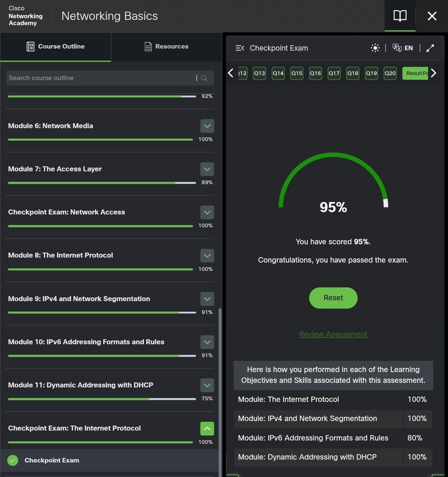Expand Module 9: IPv4 and Network Segmentation
Screen dimensions: 448x477
[207, 299]
